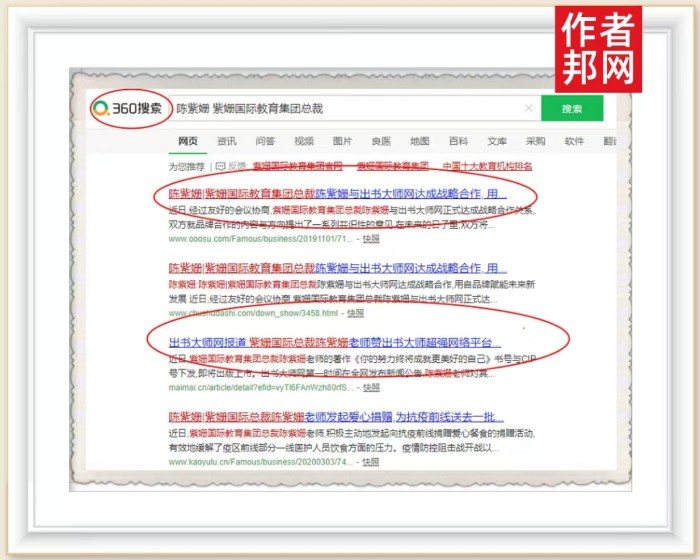Select the 网页 tab
700x560 pixels.
point(188,141)
